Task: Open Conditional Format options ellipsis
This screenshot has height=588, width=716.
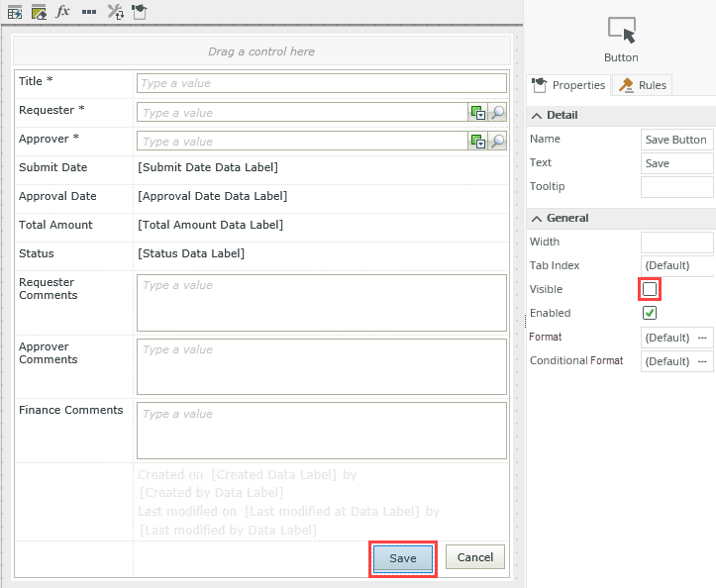Action: coord(702,361)
